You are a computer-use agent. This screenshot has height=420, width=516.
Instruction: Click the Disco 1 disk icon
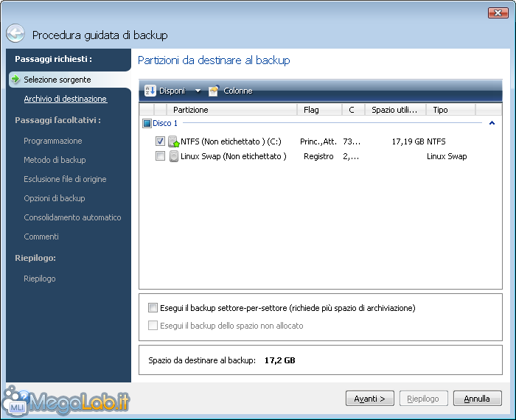pos(147,124)
